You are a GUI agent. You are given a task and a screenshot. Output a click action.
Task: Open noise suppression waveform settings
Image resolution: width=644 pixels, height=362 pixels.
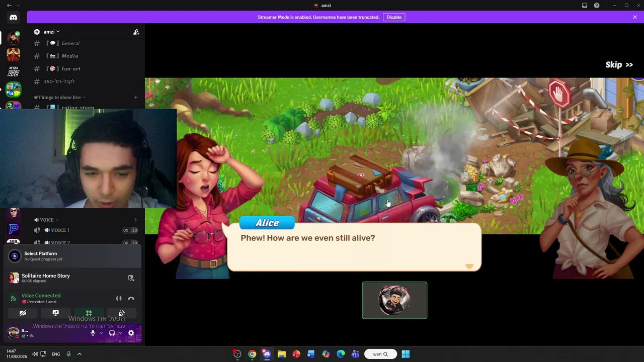tap(119, 299)
